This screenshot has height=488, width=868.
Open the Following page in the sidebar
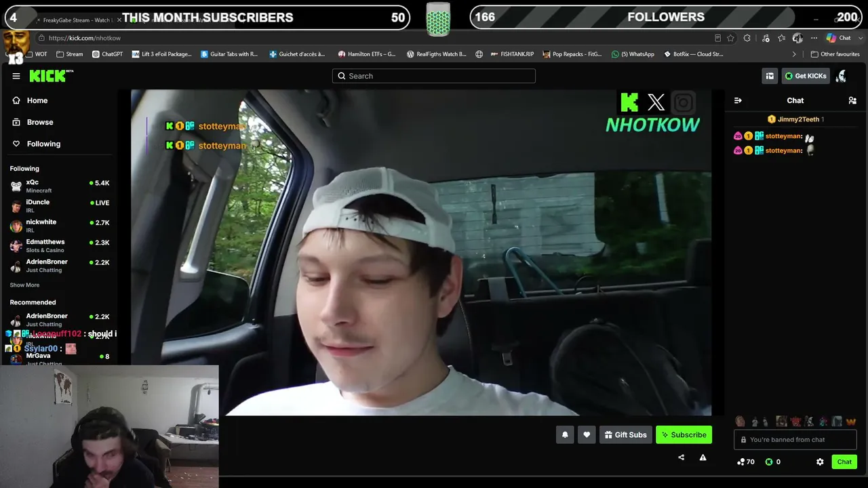pyautogui.click(x=43, y=144)
